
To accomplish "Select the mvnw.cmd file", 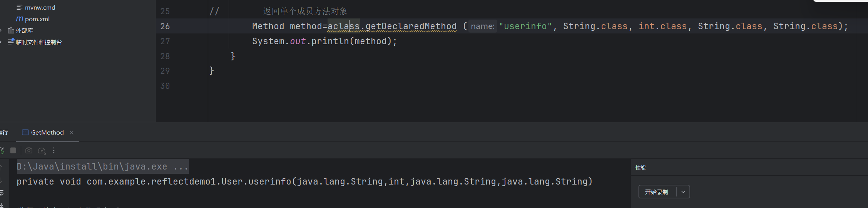I will pyautogui.click(x=40, y=7).
